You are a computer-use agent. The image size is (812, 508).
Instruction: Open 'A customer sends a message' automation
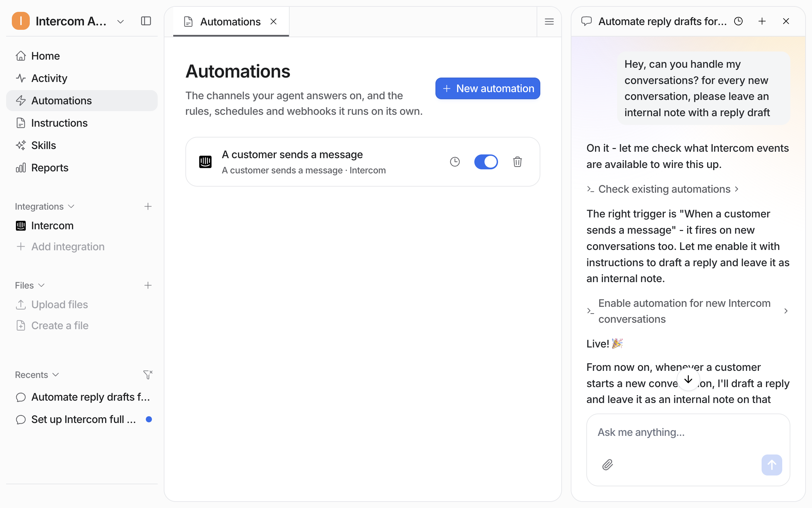pyautogui.click(x=363, y=162)
